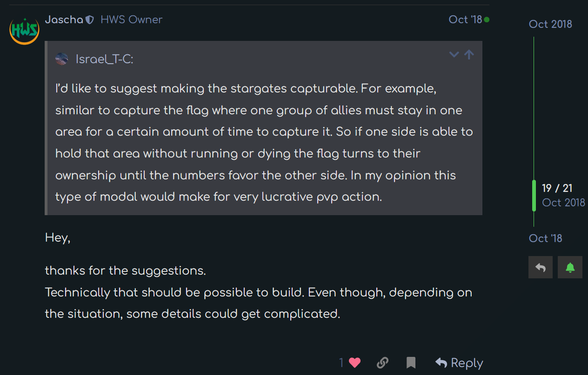Screen dimensions: 588x375
Task: Toggle topic notifications with green bell
Action: 570,267
